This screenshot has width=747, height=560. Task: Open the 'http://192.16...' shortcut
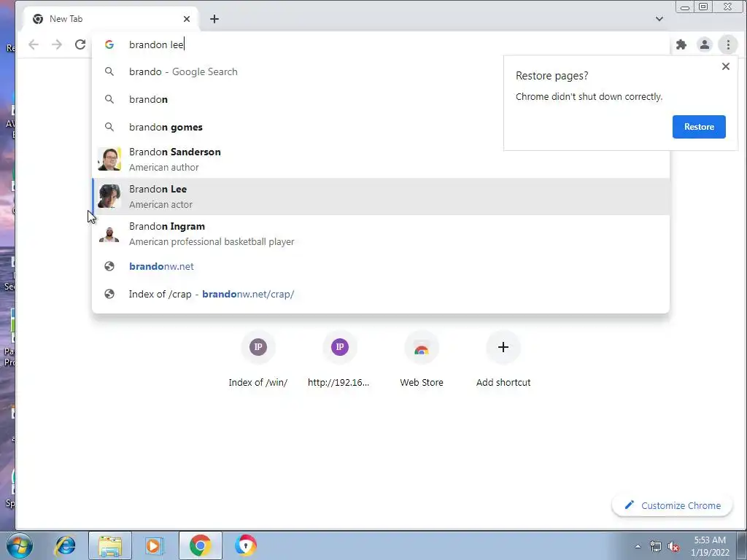339,359
